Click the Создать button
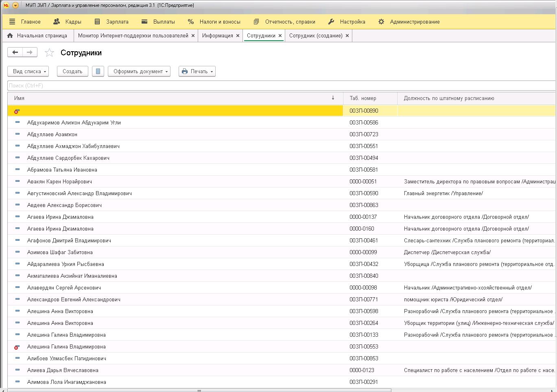The width and height of the screenshot is (557, 392). click(x=72, y=71)
